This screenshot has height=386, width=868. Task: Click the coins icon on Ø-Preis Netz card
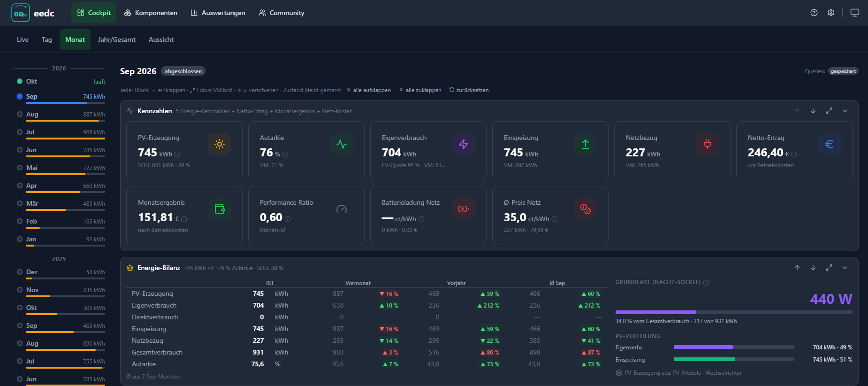(586, 209)
